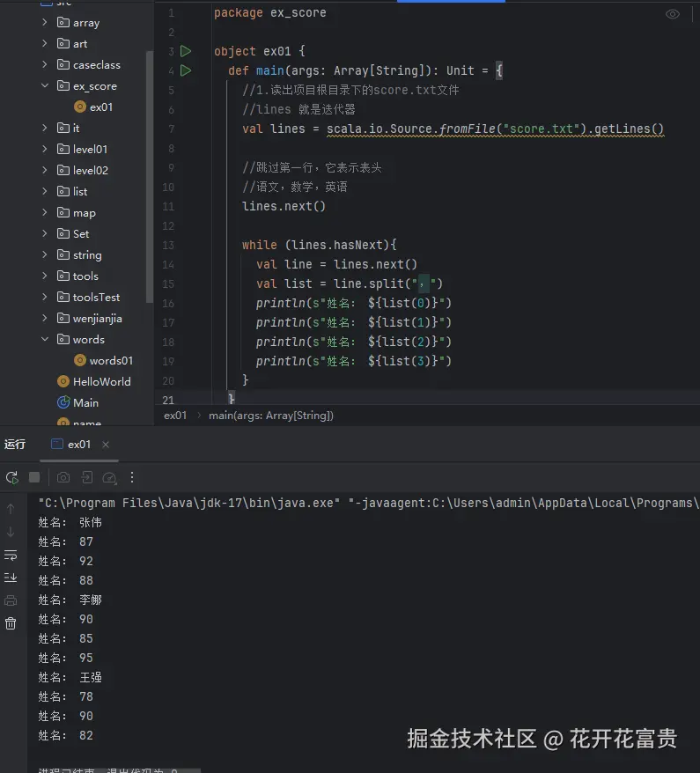Click package ex_score declaration
Screen dimensions: 700x773
269,13
